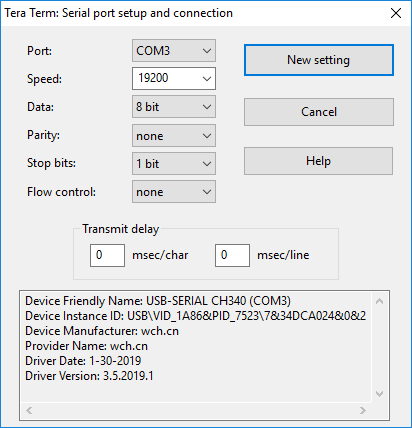This screenshot has height=428, width=412.
Task: Click the horizontal scroll left arrow
Action: [29, 410]
